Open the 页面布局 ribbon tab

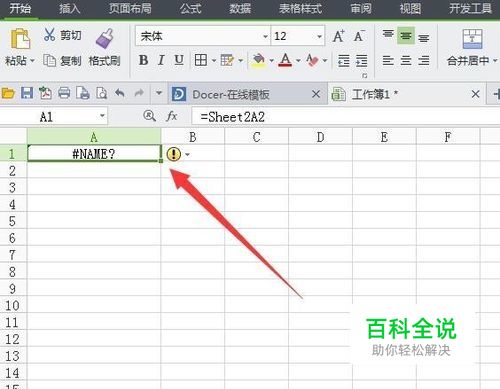130,9
